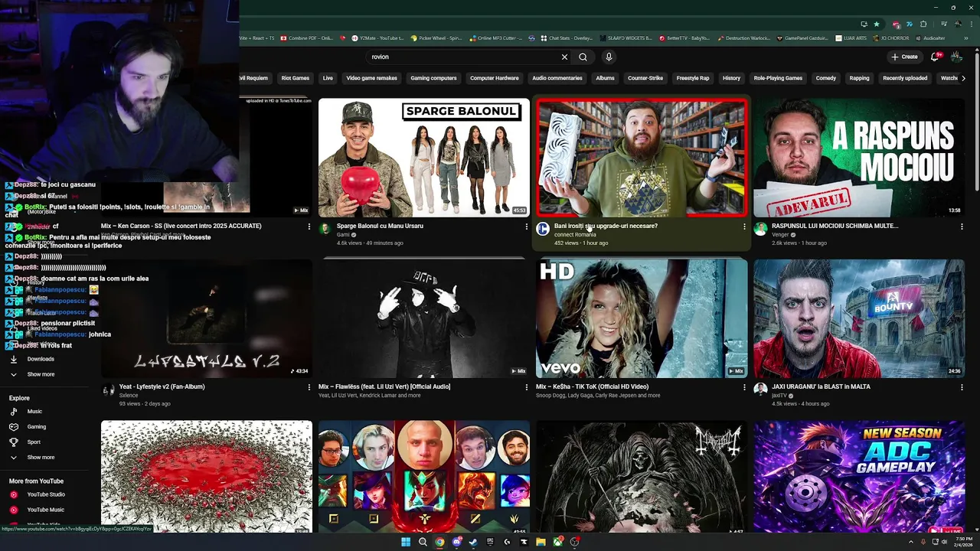Screen dimensions: 980x551
Task: Click the Create button
Action: point(904,57)
